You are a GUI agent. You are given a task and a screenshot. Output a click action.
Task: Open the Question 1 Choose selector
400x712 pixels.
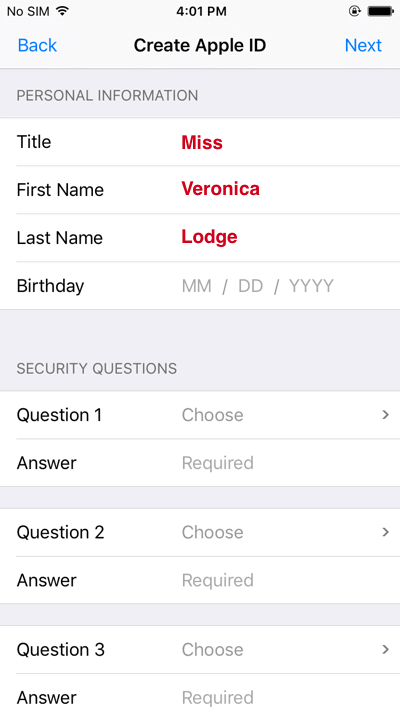200,415
